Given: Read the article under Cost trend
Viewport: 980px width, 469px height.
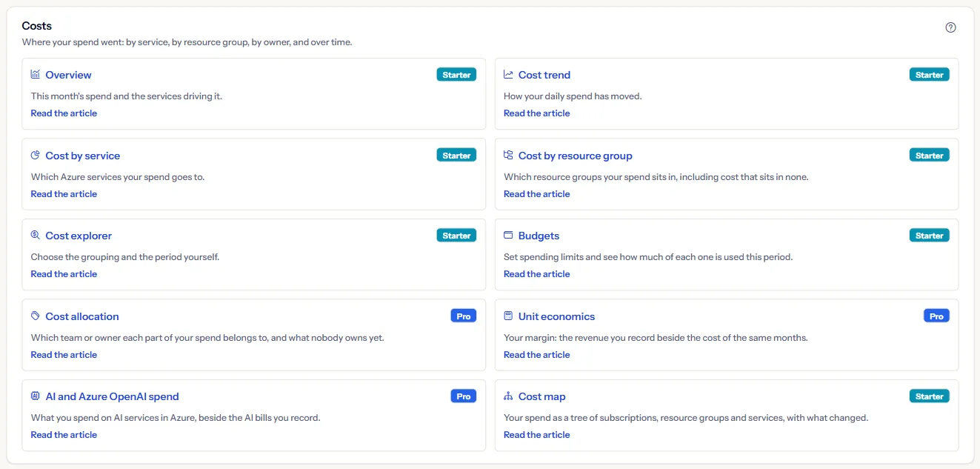Looking at the screenshot, I should [x=536, y=113].
